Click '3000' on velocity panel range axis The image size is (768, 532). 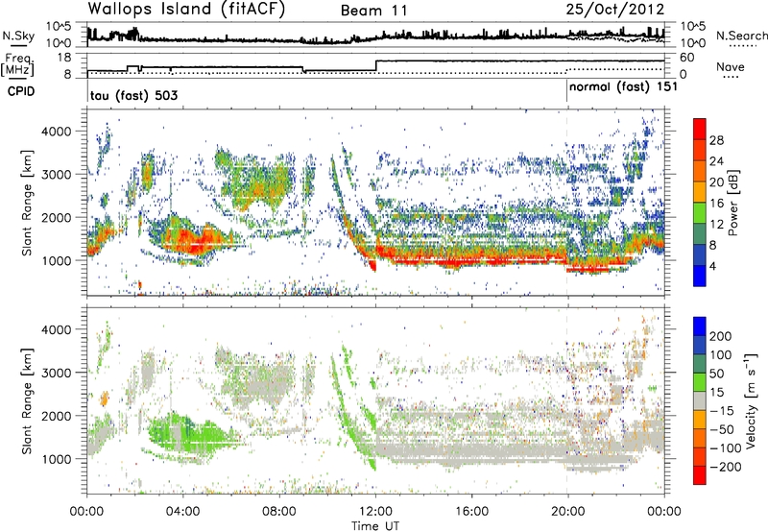pyautogui.click(x=56, y=373)
